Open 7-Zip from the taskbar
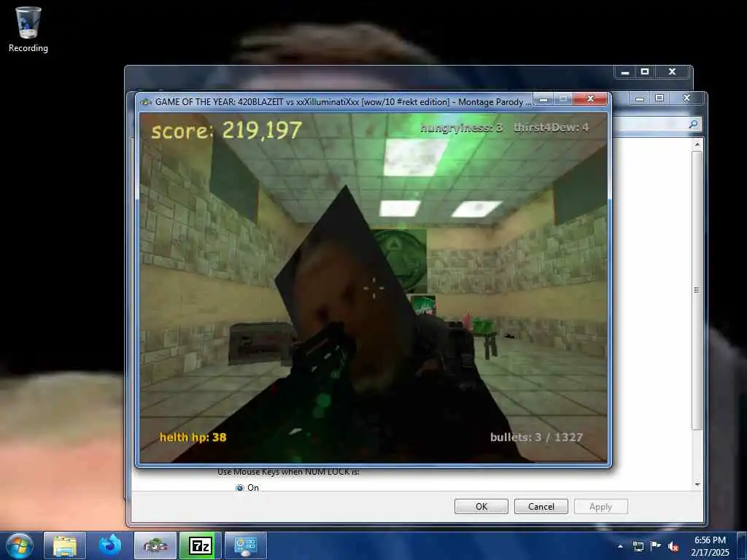 point(201,545)
